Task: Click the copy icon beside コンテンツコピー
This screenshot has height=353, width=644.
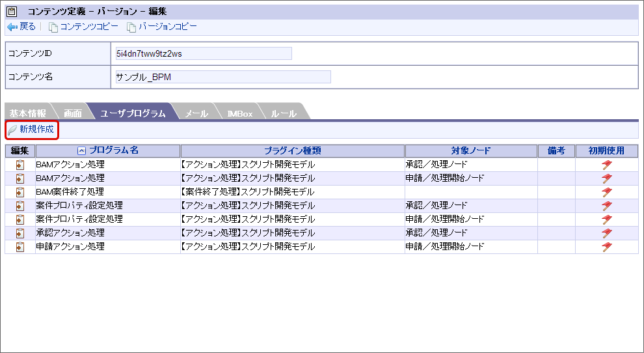Action: (53, 27)
